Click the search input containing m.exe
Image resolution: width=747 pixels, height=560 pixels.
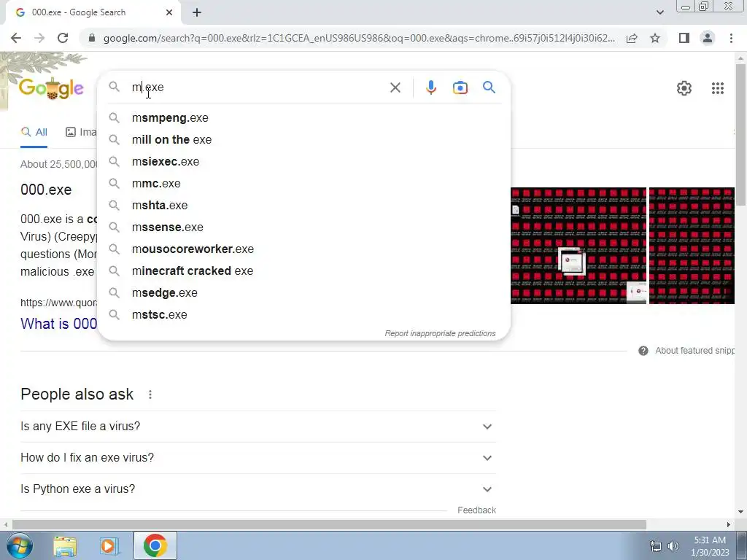click(x=258, y=87)
